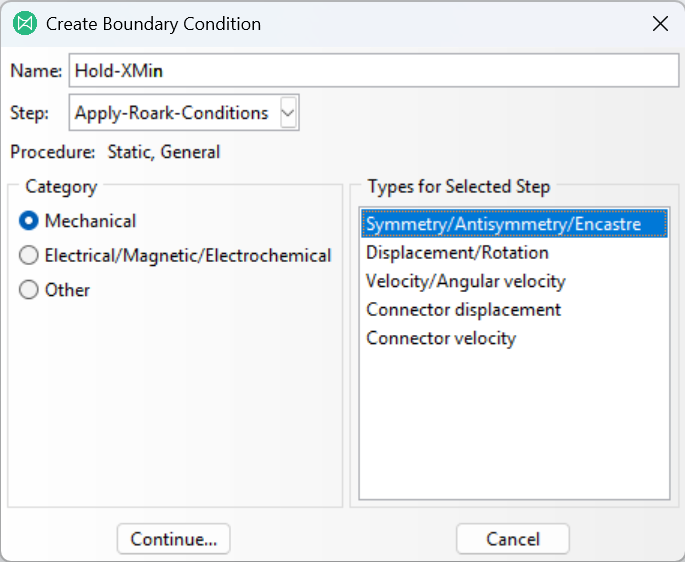Viewport: 685px width, 562px height.
Task: Click the Cancel button
Action: [513, 539]
